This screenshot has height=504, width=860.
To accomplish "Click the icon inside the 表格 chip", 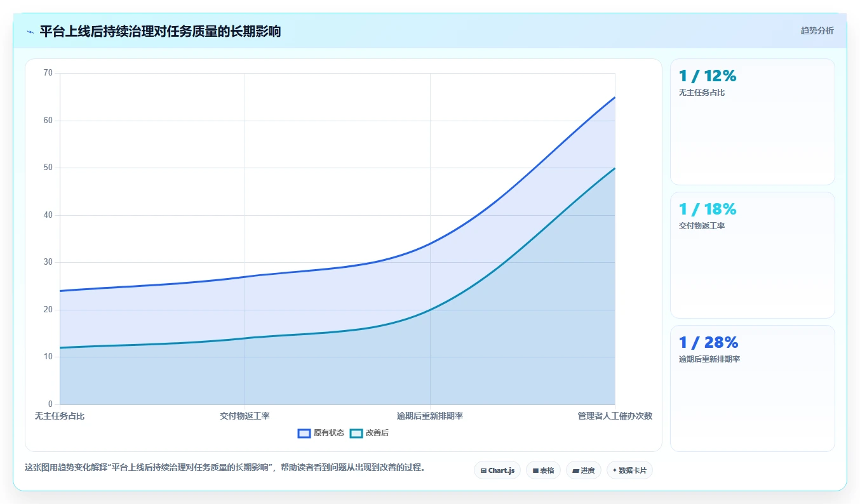I will (535, 471).
